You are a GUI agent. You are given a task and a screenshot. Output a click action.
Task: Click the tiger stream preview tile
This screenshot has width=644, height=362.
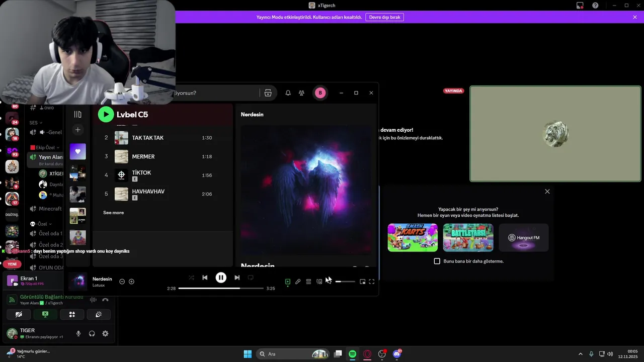555,134
